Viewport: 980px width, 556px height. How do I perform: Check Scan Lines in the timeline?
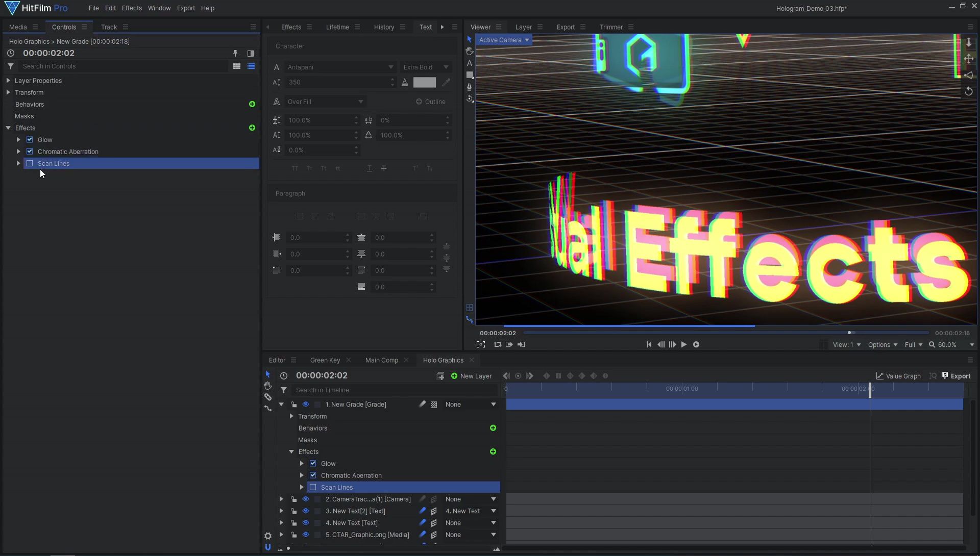[x=313, y=488]
